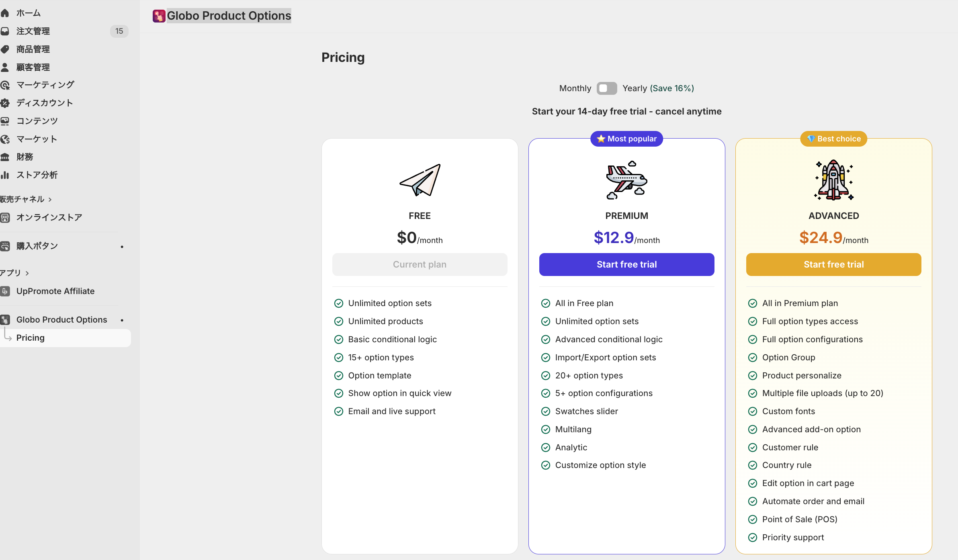Open Globo Product Options sidebar item
This screenshot has height=560, width=958.
pyautogui.click(x=61, y=320)
